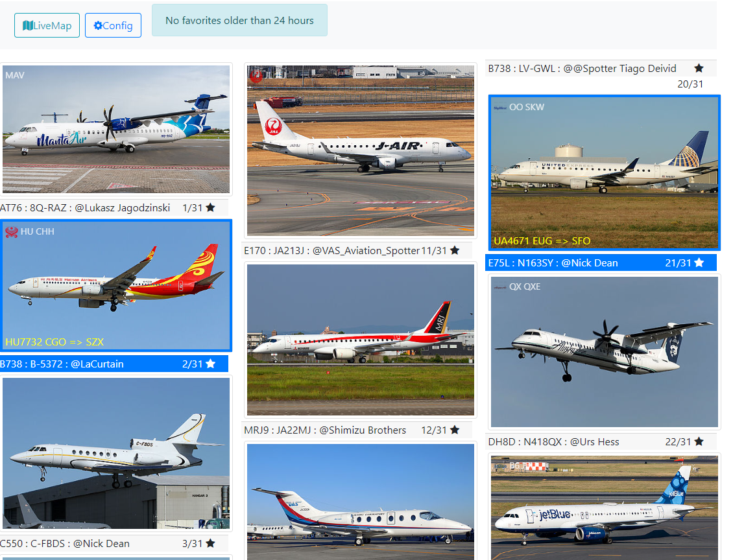Click the star beside MRJ9 JA22MJ
The image size is (733, 560).
[x=454, y=430]
